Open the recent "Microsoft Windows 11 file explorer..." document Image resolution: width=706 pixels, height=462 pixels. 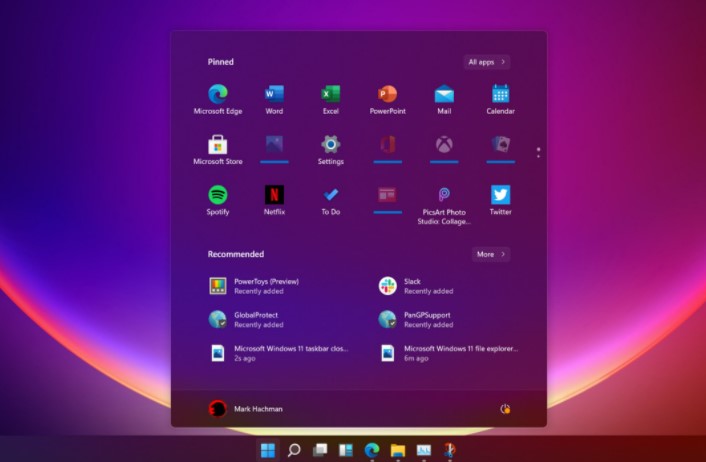click(x=448, y=353)
